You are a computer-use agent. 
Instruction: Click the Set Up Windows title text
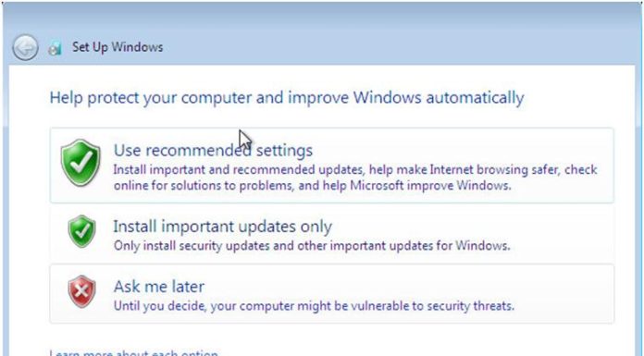pos(118,47)
